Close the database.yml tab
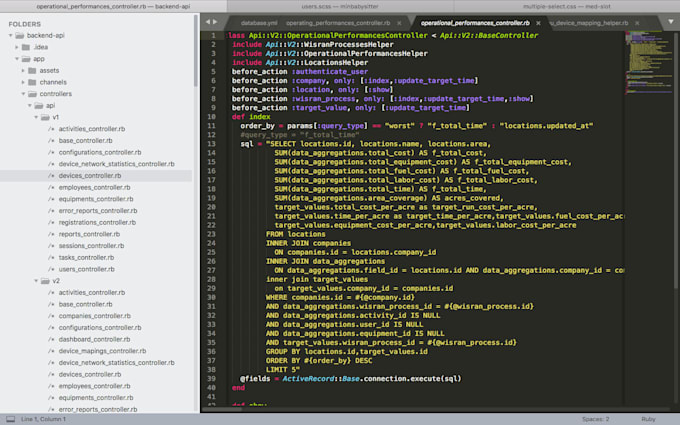The image size is (680, 425). tap(277, 21)
